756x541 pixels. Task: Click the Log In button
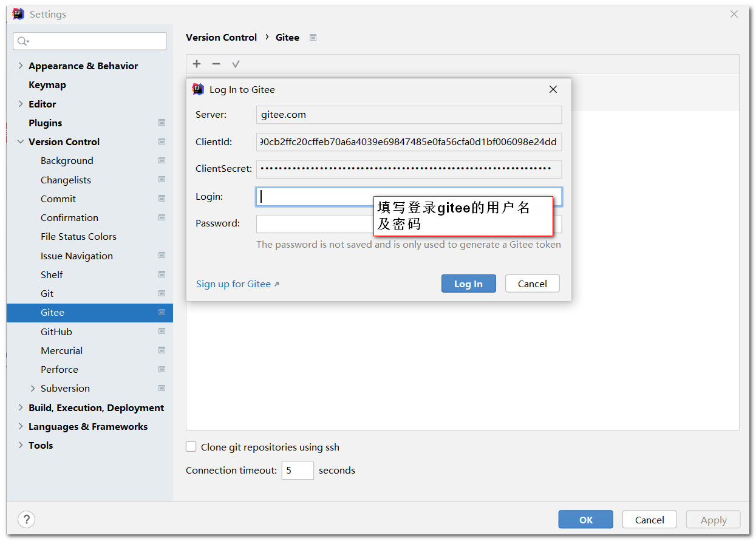[x=469, y=284]
